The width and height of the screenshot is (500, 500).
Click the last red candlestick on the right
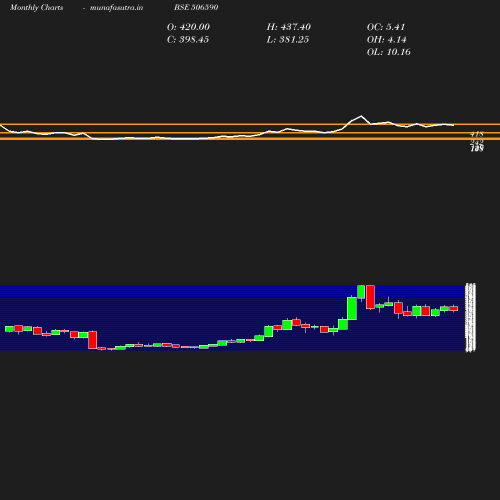454,308
